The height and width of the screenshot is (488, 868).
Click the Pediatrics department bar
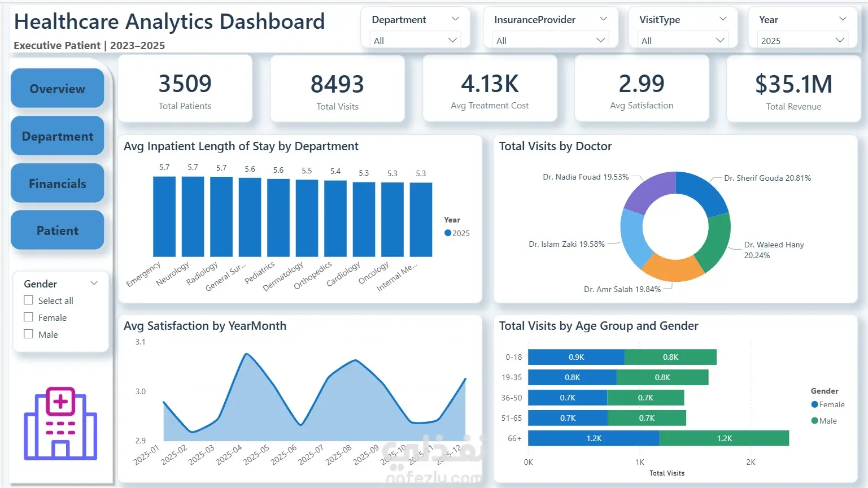[x=278, y=218]
